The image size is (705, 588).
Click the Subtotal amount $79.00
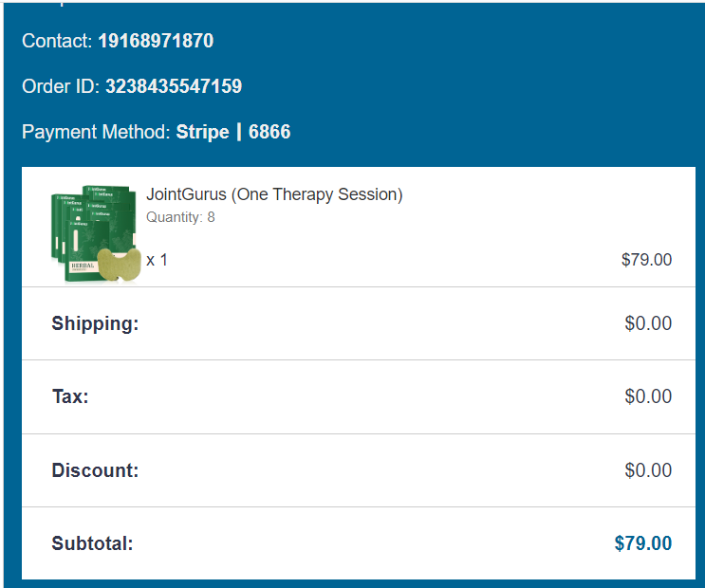coord(642,544)
